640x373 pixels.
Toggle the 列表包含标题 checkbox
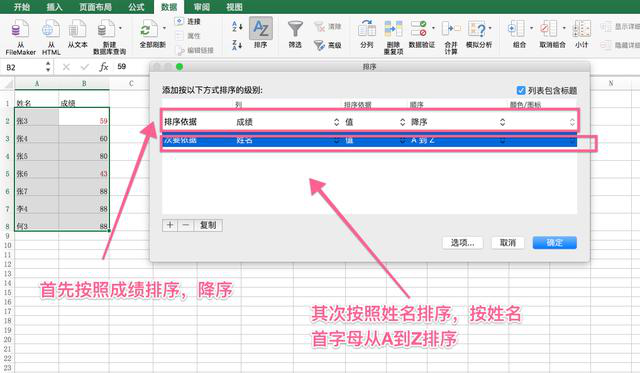[521, 90]
